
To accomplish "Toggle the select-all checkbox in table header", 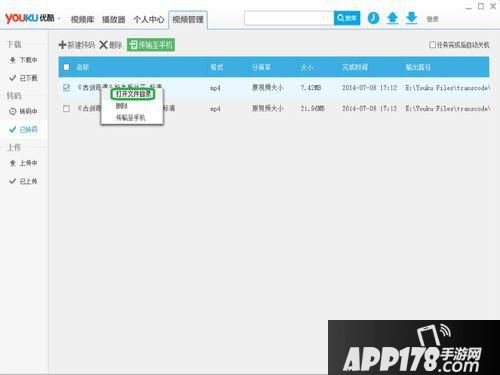I will [66, 67].
